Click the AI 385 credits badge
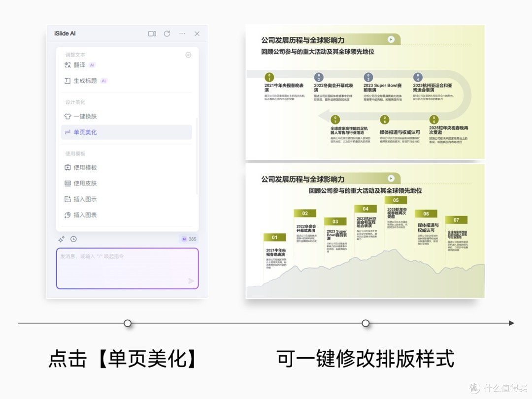532x399 pixels. [x=189, y=239]
